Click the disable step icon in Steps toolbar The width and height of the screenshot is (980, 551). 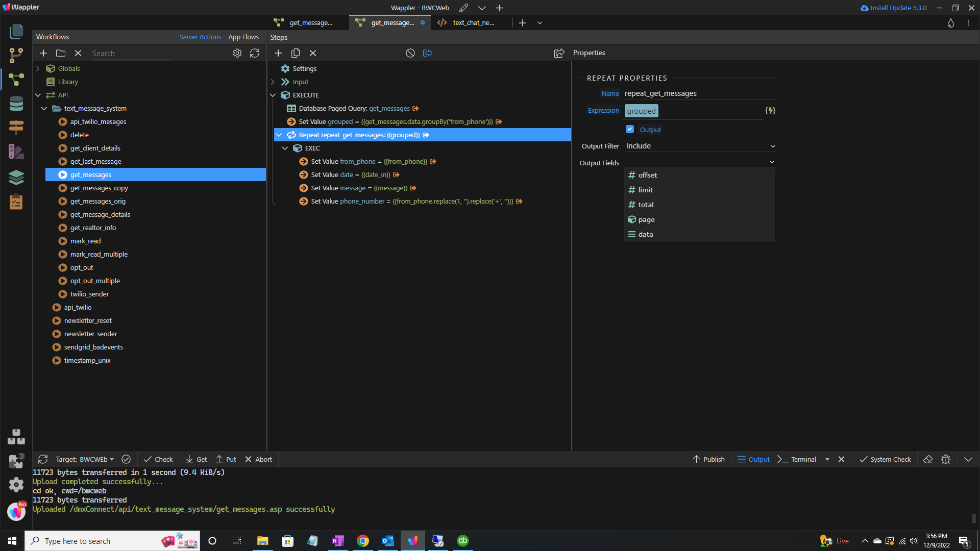coord(410,53)
